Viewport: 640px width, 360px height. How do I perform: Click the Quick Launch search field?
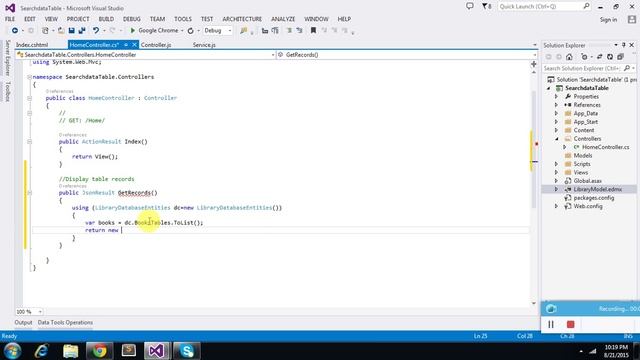544,7
